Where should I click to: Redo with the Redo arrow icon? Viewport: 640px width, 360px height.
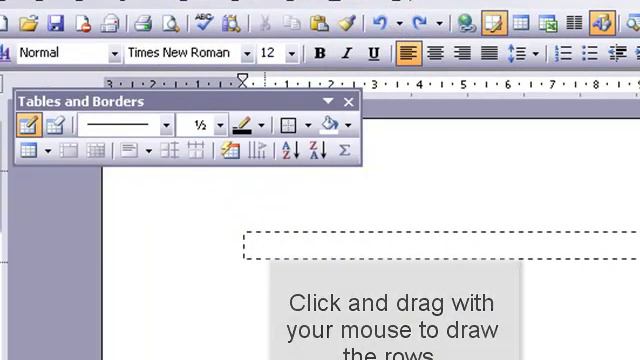(420, 23)
